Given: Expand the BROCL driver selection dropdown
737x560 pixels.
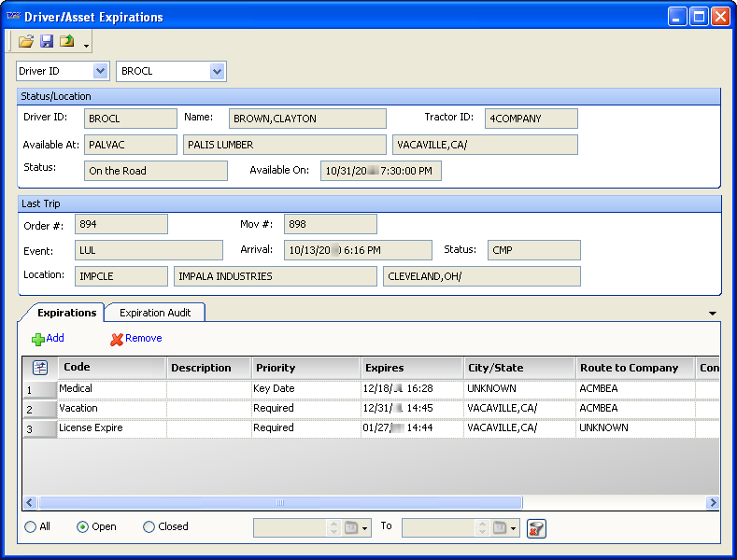Looking at the screenshot, I should click(218, 72).
